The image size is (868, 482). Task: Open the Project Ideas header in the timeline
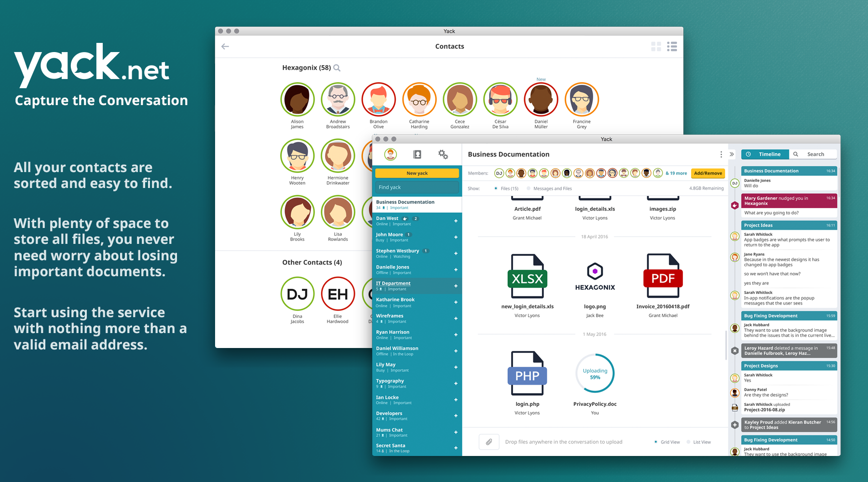click(789, 225)
